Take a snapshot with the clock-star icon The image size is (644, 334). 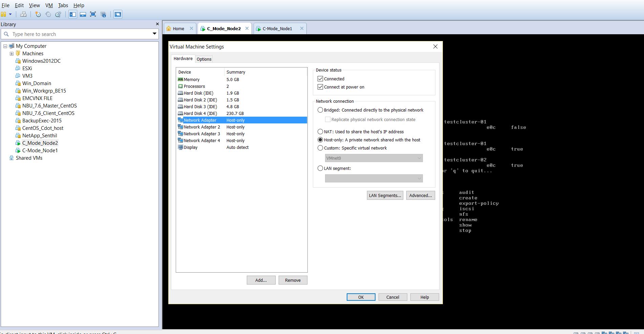[38, 14]
